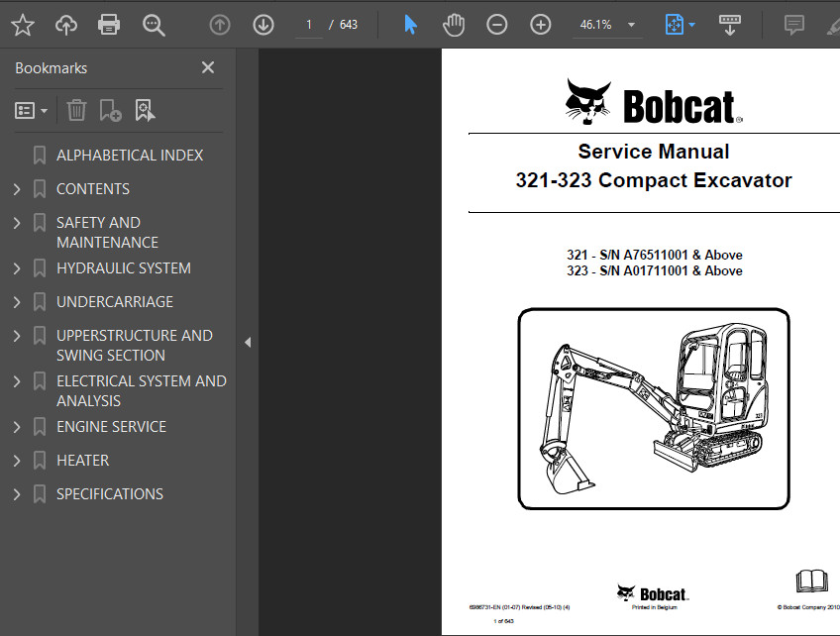840x636 pixels.
Task: Collapse navigation pane with triangle handle
Action: (x=248, y=343)
